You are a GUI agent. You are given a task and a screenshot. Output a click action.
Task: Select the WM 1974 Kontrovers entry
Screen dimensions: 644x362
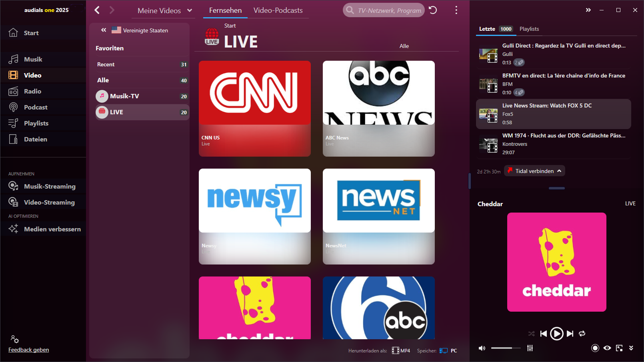point(554,144)
